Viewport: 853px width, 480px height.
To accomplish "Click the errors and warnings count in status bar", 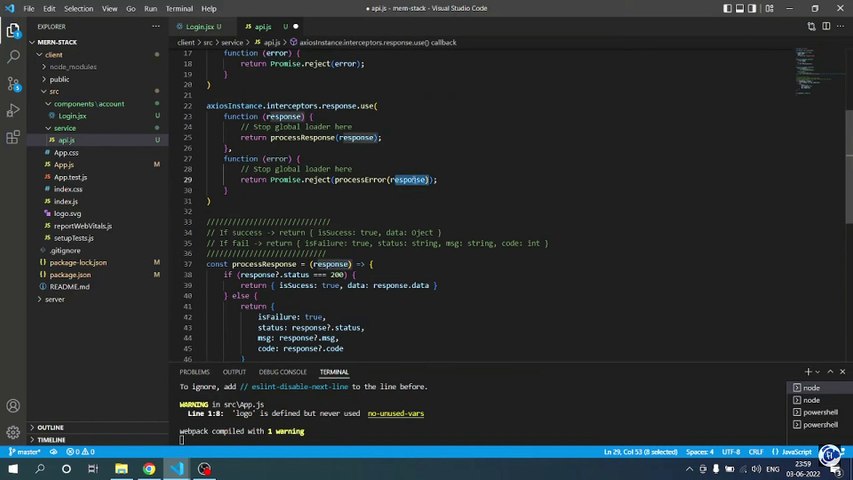I will (81, 452).
